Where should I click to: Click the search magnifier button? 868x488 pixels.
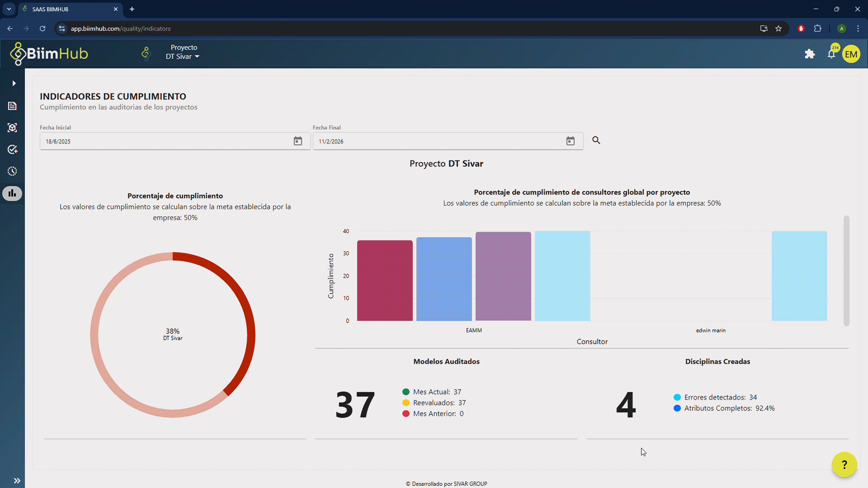pos(596,141)
